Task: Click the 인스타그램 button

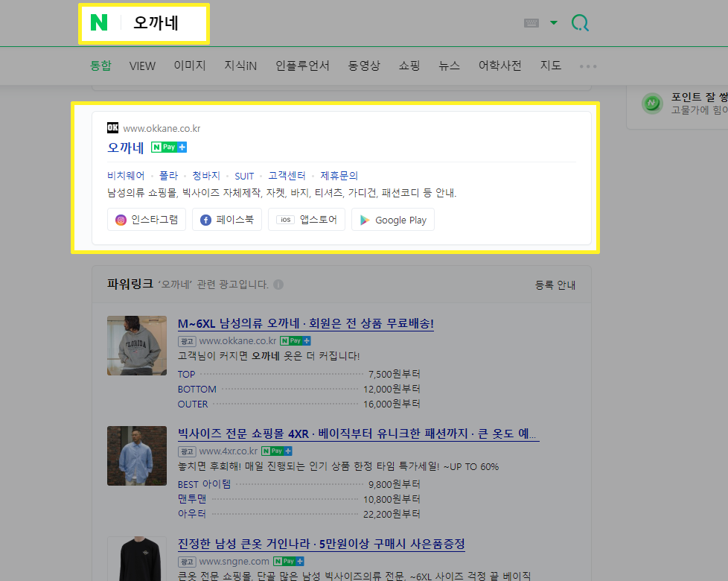Action: tap(147, 220)
